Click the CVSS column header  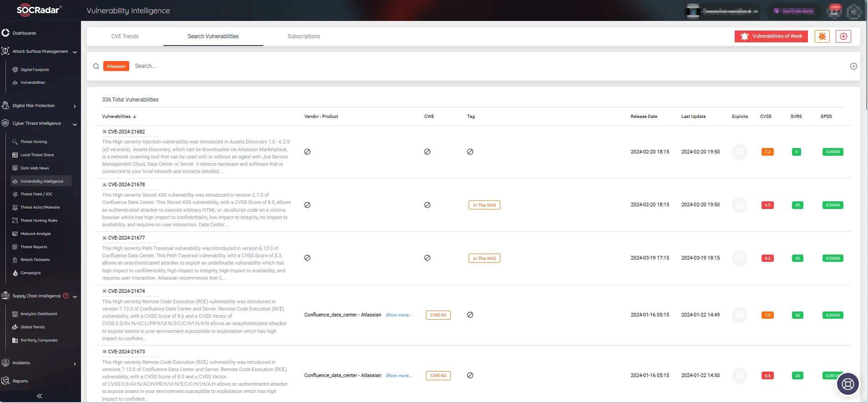tap(766, 117)
